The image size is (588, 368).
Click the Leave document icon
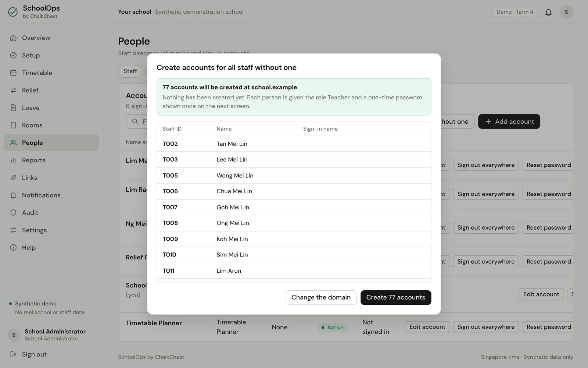pos(13,108)
